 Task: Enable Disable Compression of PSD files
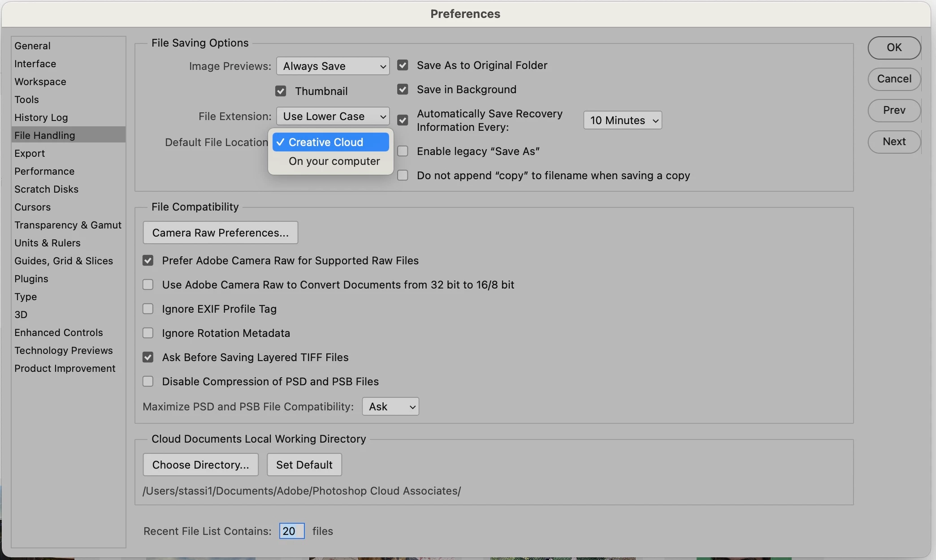pyautogui.click(x=148, y=382)
